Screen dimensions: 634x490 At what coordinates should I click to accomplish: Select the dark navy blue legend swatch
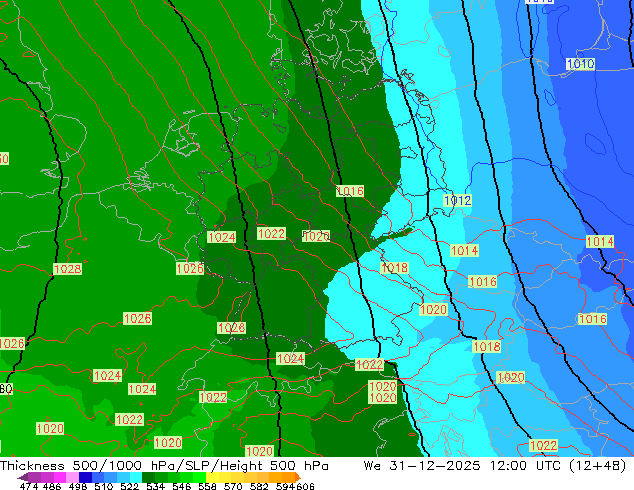[84, 477]
